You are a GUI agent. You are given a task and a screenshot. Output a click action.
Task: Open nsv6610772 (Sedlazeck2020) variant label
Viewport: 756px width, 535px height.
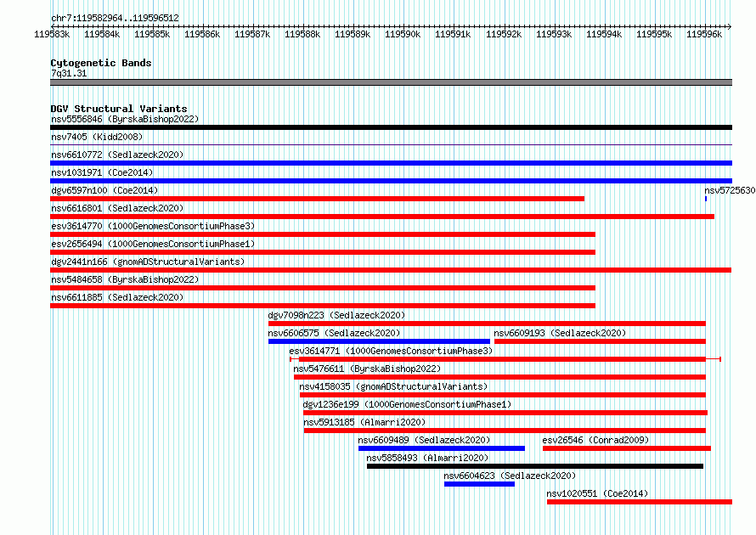[x=117, y=155]
